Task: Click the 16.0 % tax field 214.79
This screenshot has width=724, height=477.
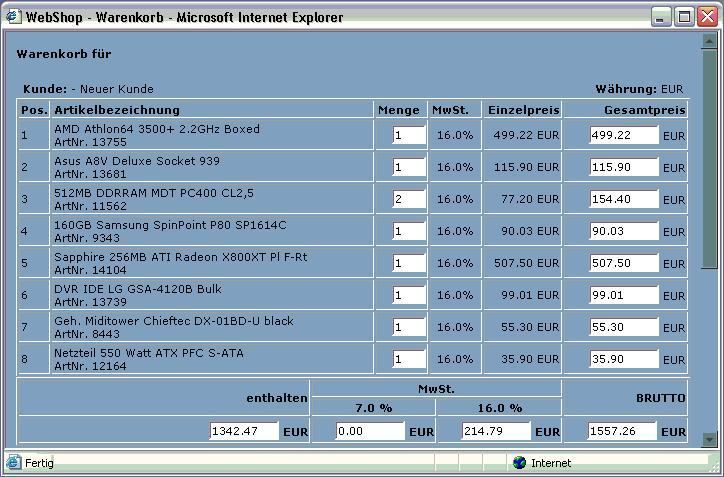Action: (x=496, y=431)
